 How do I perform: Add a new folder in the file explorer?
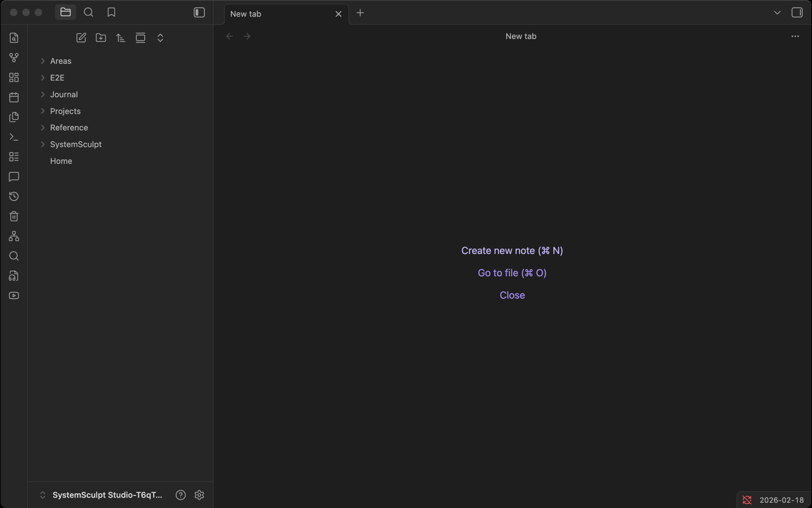coord(100,37)
